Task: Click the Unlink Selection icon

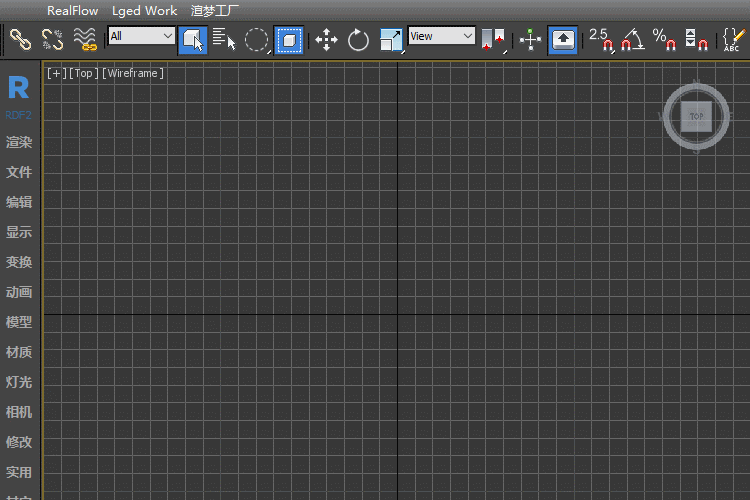Action: [52, 40]
